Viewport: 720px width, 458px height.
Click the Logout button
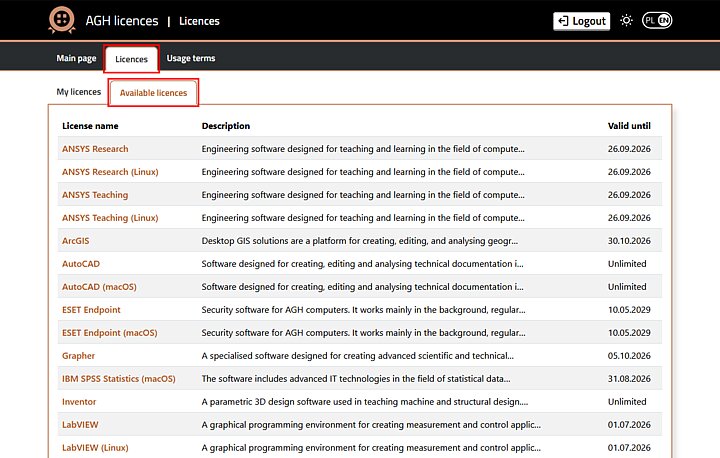582,21
